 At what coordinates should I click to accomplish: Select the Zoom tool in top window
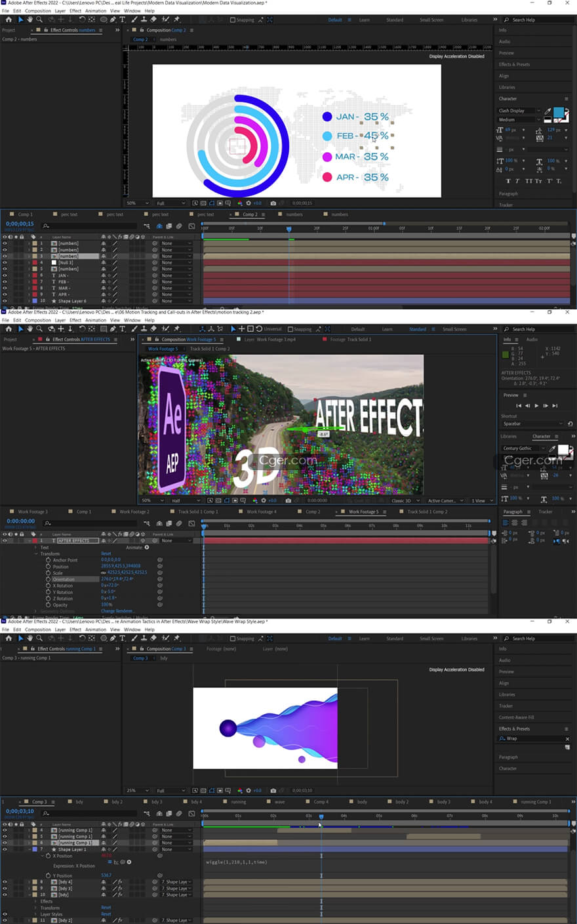click(x=39, y=20)
